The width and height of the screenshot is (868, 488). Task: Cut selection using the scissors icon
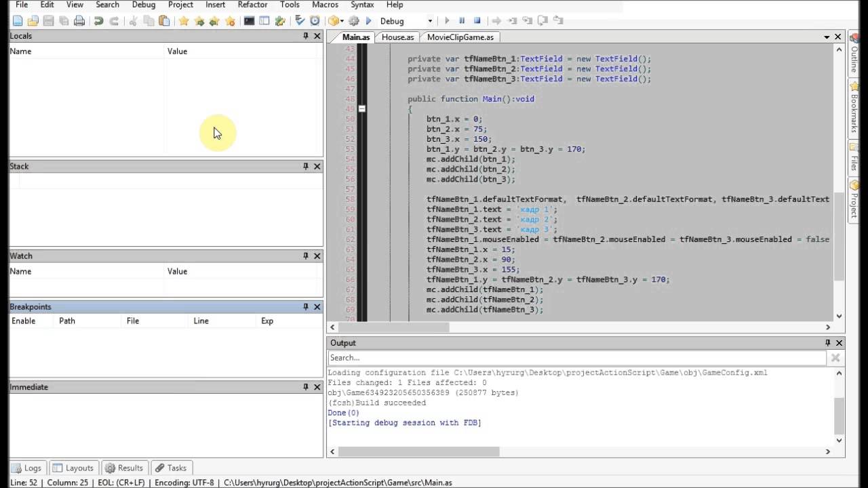134,21
